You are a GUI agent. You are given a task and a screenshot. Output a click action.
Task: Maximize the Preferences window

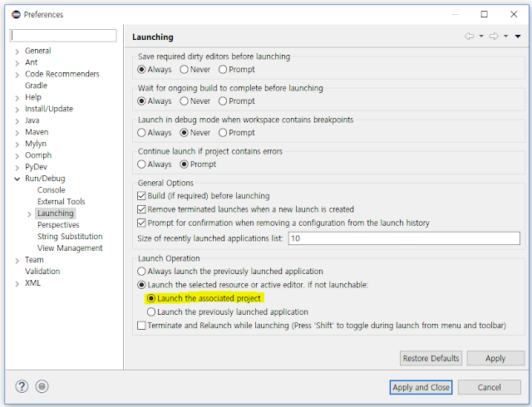[x=485, y=14]
